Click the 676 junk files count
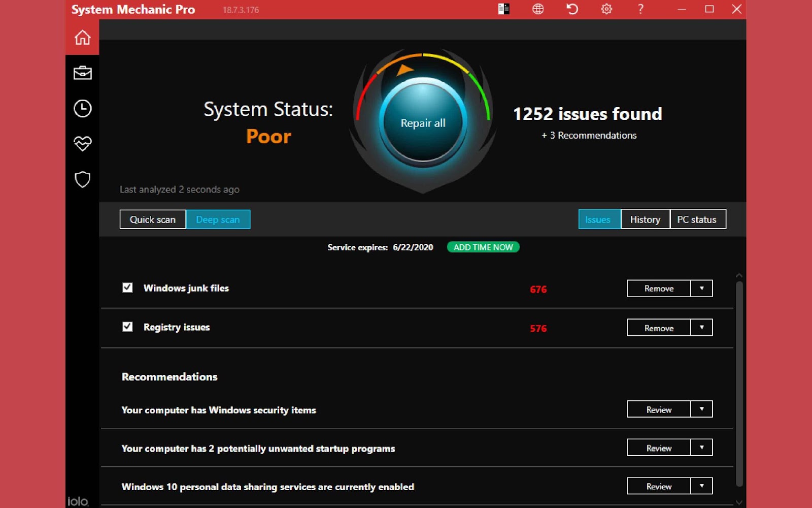Image resolution: width=812 pixels, height=508 pixels. (x=538, y=290)
